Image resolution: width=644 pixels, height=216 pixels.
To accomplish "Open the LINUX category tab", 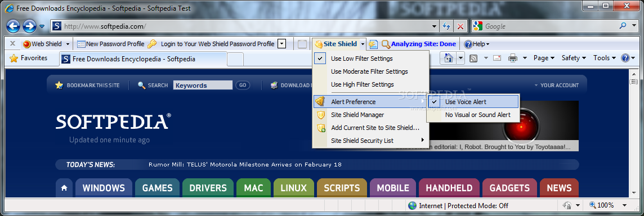I will coord(294,188).
